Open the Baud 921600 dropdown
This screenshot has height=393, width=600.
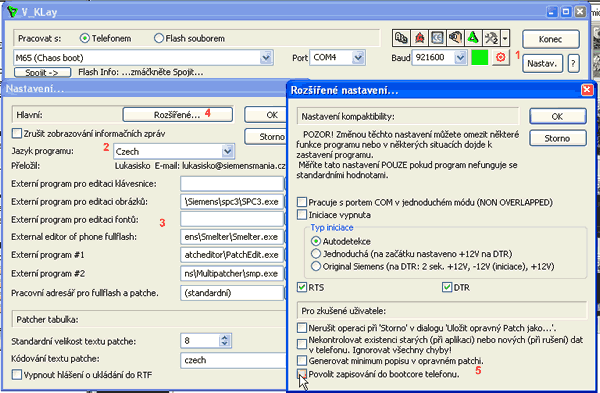[x=460, y=58]
